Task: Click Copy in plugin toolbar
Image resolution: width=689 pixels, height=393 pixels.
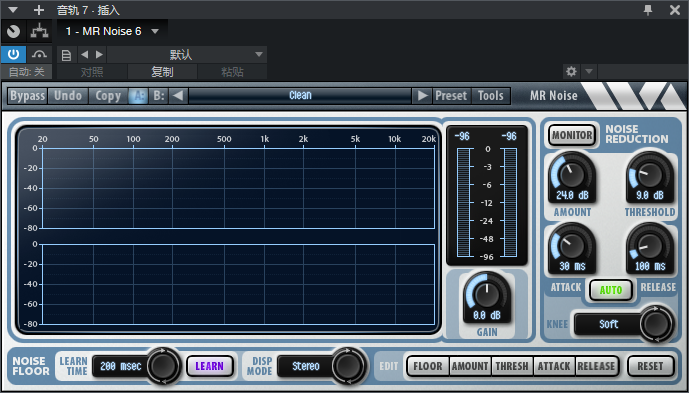Action: pos(108,96)
